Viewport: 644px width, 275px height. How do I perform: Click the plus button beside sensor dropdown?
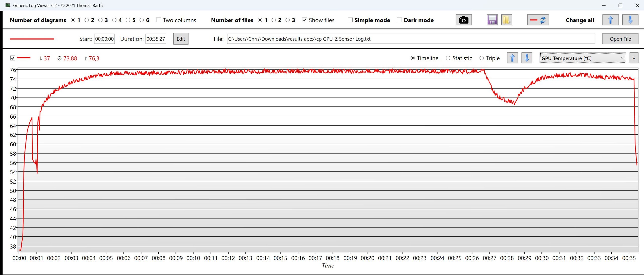[x=634, y=58]
